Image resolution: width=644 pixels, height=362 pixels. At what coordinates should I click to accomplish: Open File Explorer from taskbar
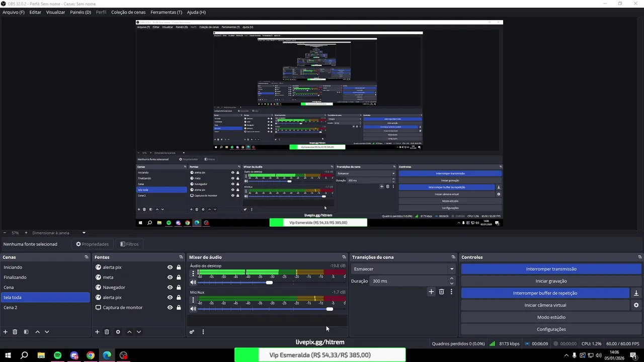pyautogui.click(x=41, y=355)
